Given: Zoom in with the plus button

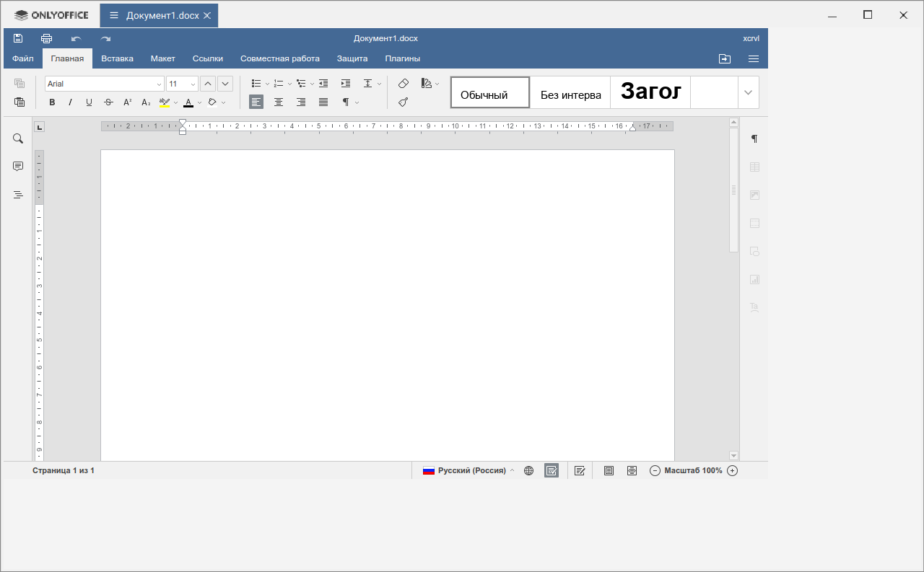Looking at the screenshot, I should (732, 470).
